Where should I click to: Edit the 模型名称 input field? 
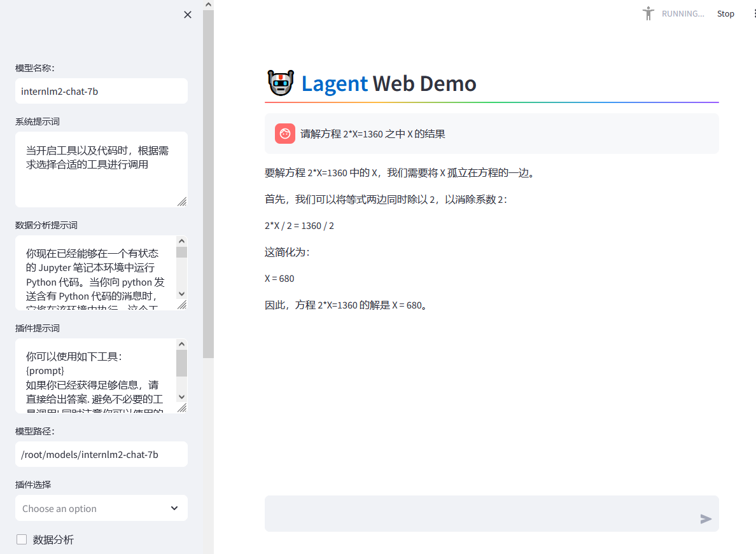click(101, 91)
